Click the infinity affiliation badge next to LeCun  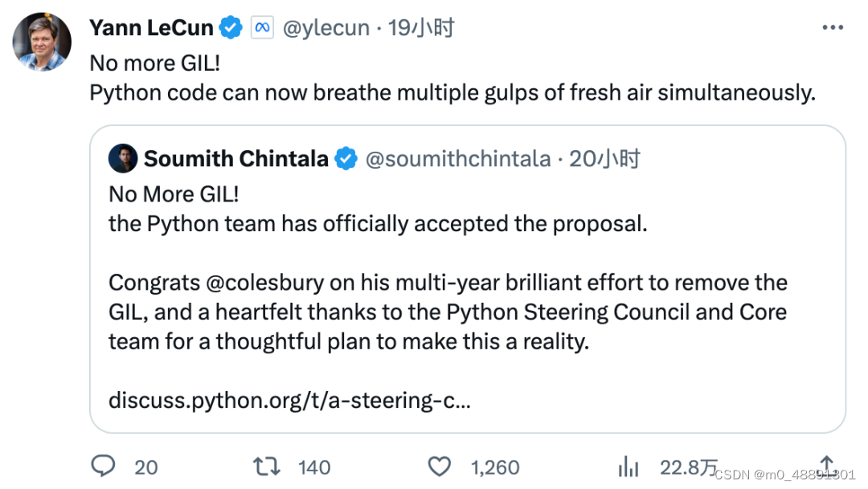[263, 26]
